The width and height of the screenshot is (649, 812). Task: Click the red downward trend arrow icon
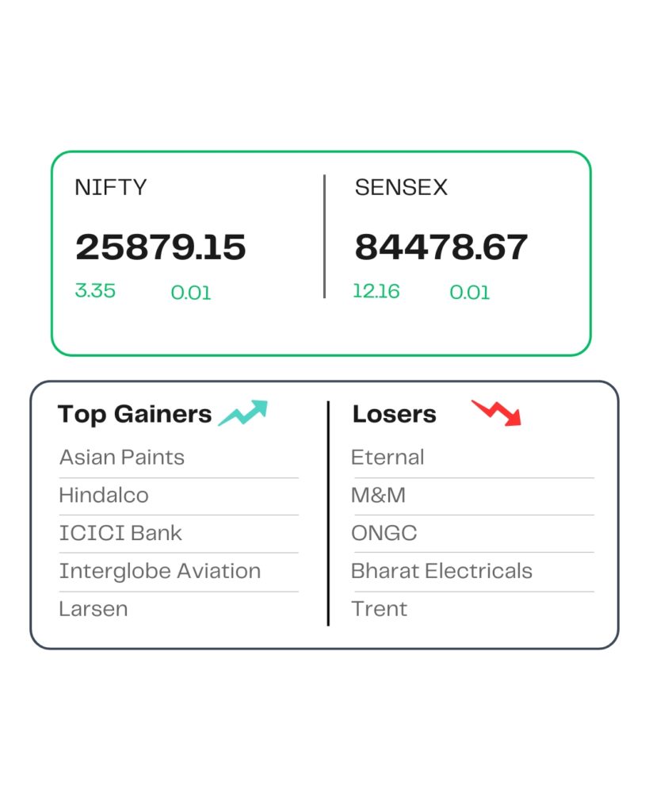[x=497, y=413]
